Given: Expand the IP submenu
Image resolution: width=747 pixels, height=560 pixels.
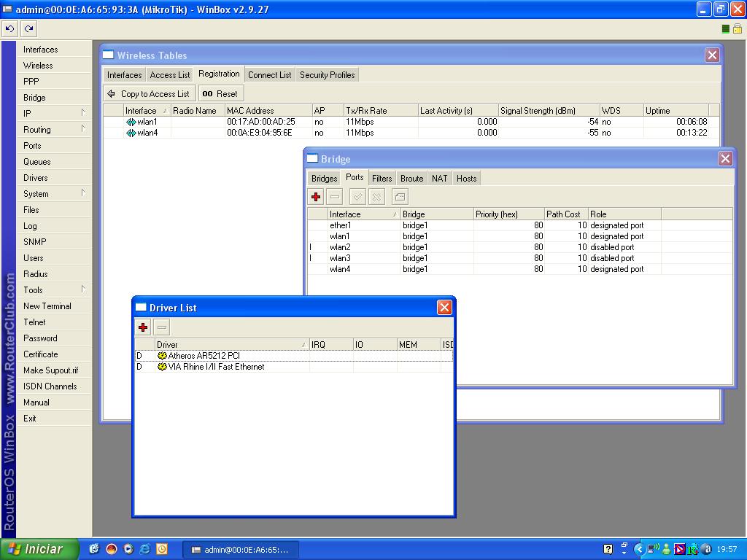Looking at the screenshot, I should coord(83,113).
